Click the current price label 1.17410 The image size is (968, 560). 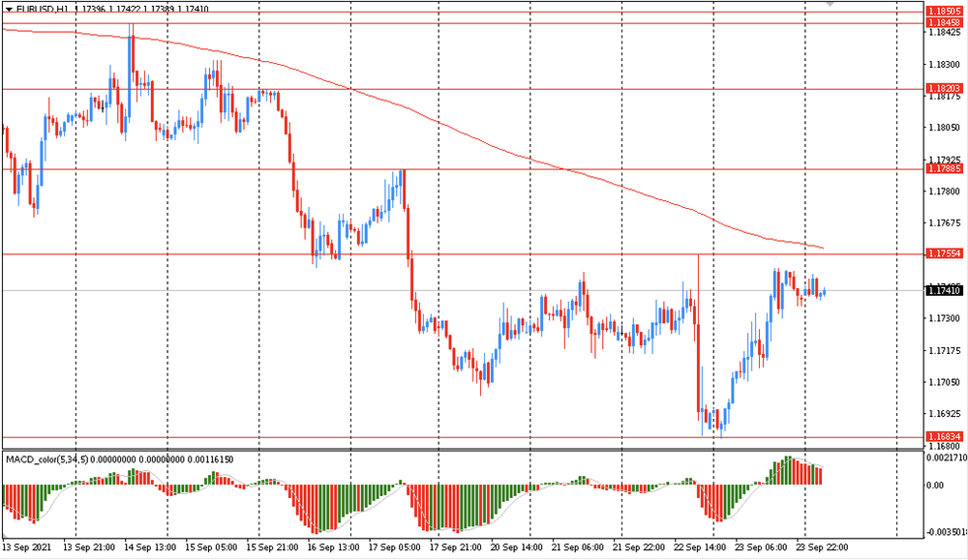click(x=945, y=290)
